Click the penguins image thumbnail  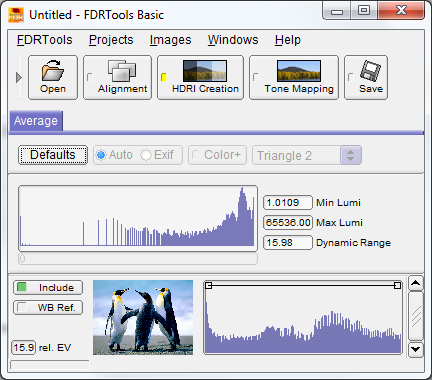tap(143, 317)
